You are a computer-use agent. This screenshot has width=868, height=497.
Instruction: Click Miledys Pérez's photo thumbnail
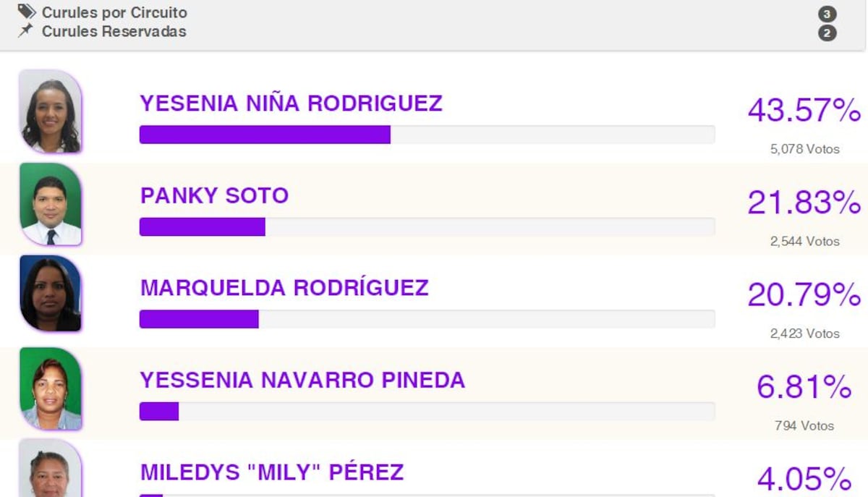50,472
